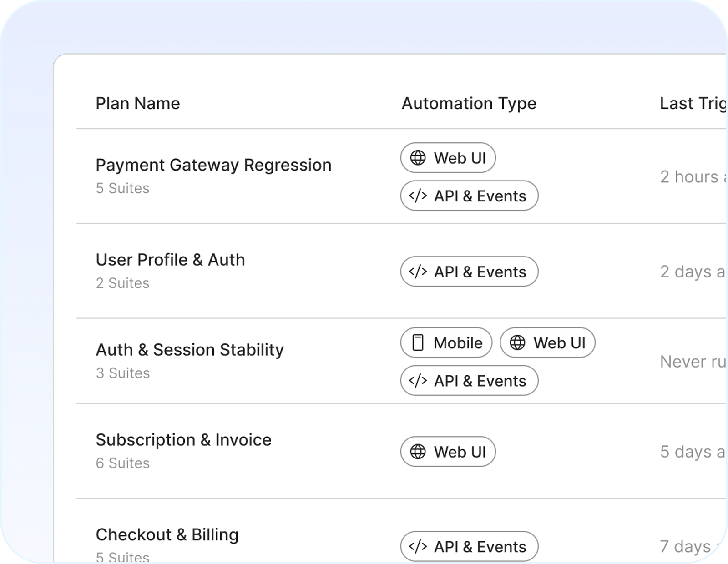Viewport: 728px width, 564px height.
Task: Select API & Events tag for Checkout & Billing
Action: click(x=469, y=546)
